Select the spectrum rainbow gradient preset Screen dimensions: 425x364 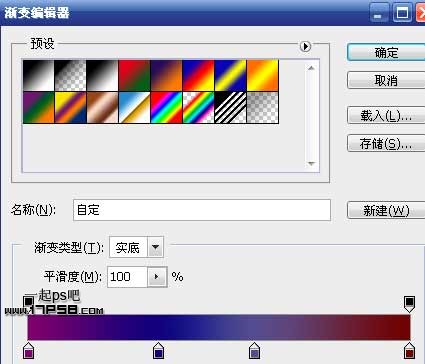coord(166,107)
